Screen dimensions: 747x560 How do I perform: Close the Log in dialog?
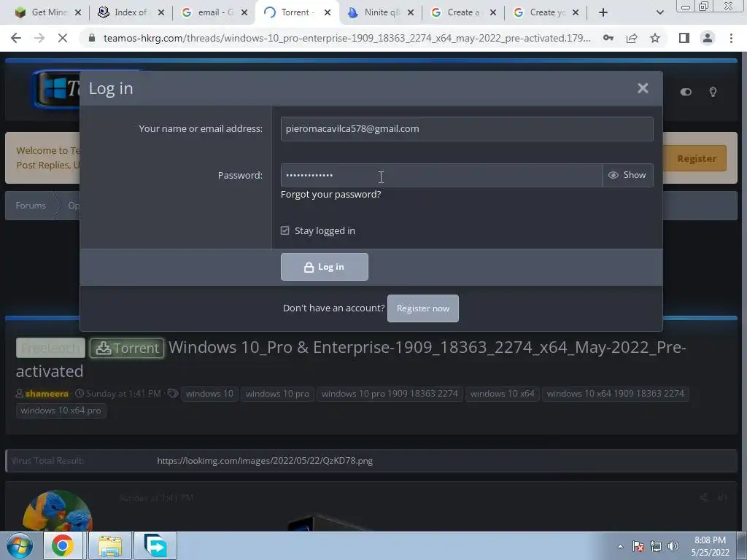pyautogui.click(x=643, y=88)
